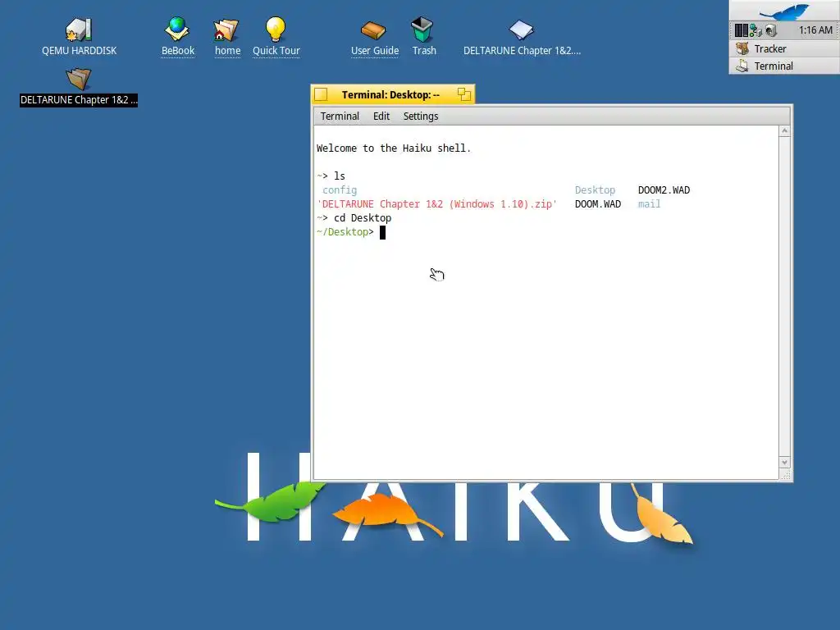The width and height of the screenshot is (840, 630).
Task: Open the QEMU HARDDISK volume icon
Action: 79,30
